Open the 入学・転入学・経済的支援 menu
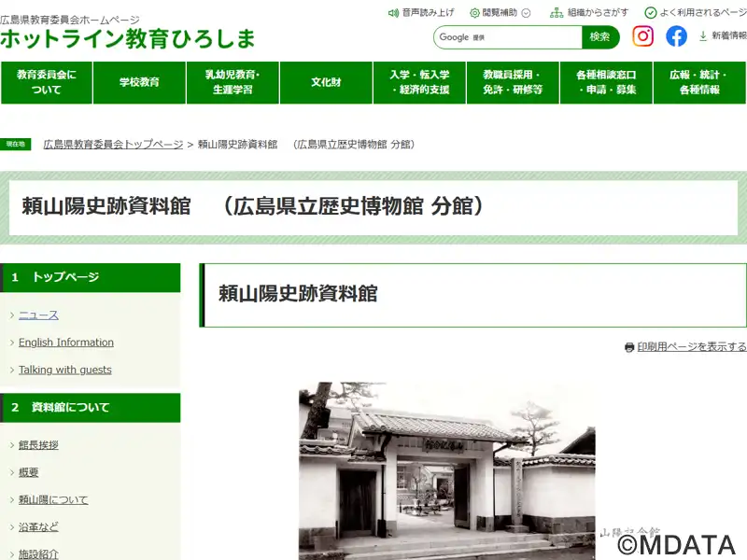Viewport: 747px width, 560px height. pos(419,82)
